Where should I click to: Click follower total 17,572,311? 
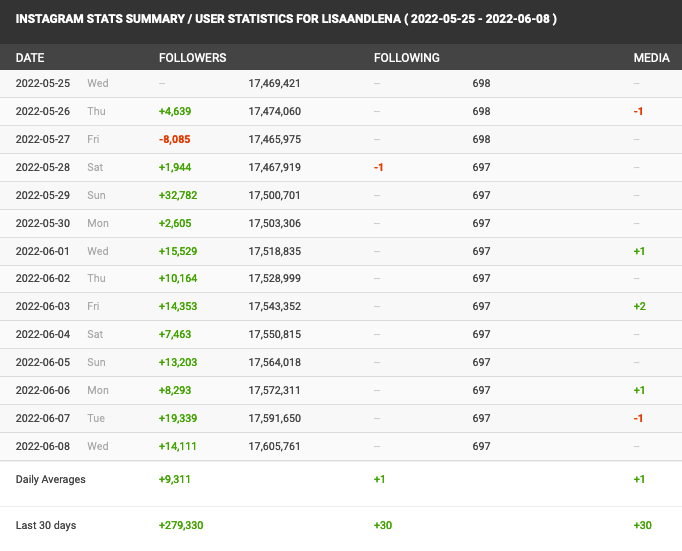pyautogui.click(x=274, y=390)
